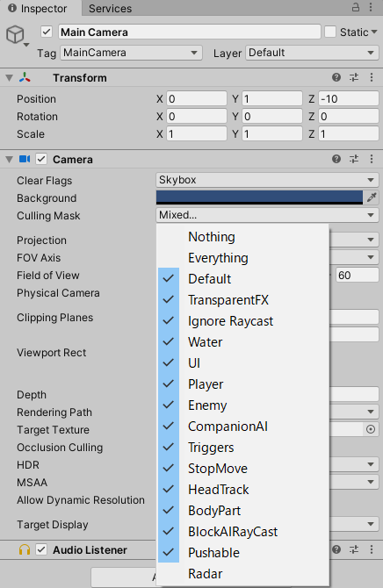This screenshot has height=588, width=383.
Task: Toggle the Main Camera active checkbox
Action: tap(47, 32)
